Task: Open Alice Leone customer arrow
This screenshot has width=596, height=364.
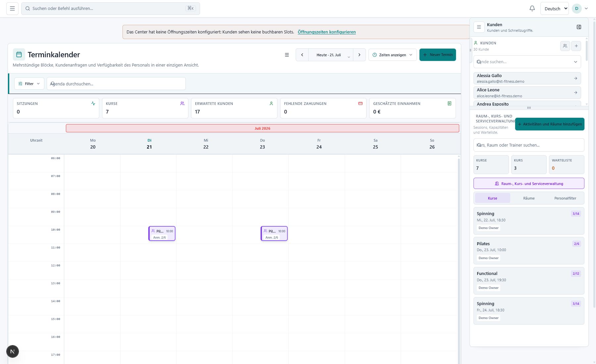Action: (575, 93)
